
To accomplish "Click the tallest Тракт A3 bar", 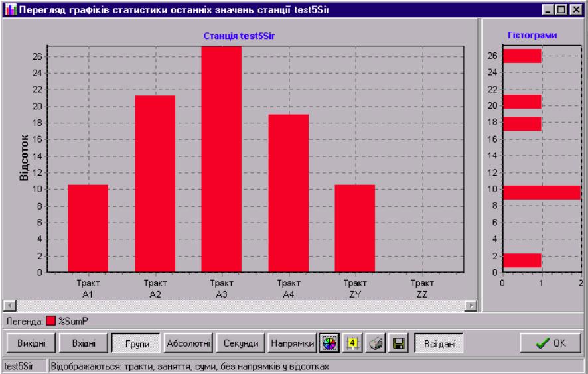I will coord(221,159).
